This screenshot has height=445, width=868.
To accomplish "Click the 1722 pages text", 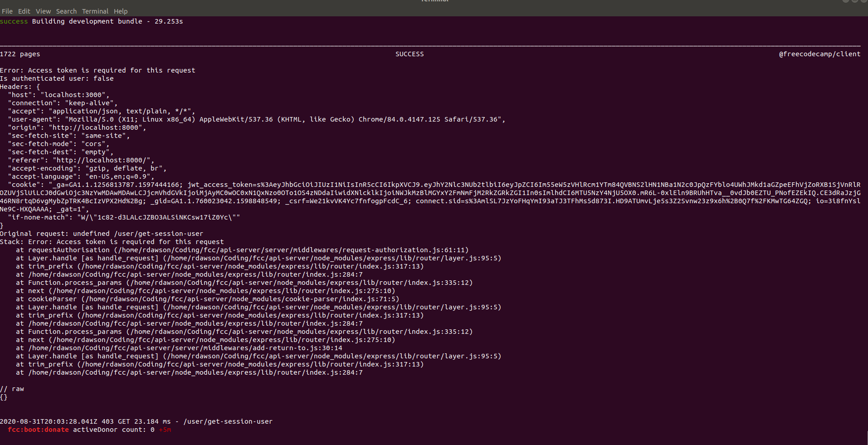I will point(20,54).
